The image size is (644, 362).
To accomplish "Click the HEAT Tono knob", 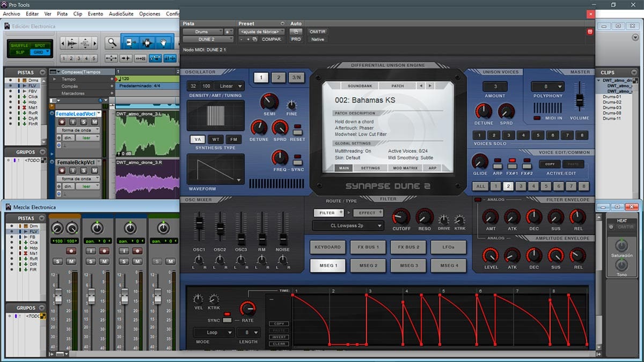I will (621, 265).
